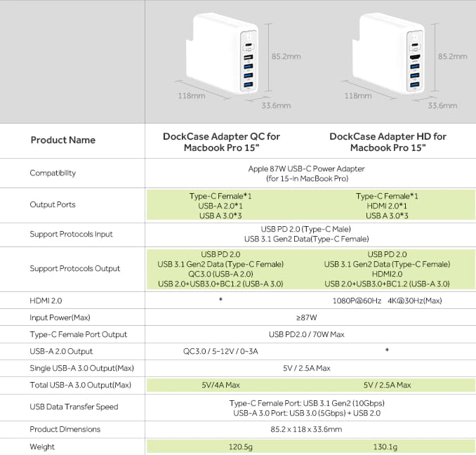This screenshot has height=455, width=476.
Task: Select the QC3.0 / 5~12V / 0~3A value
Action: tap(221, 351)
